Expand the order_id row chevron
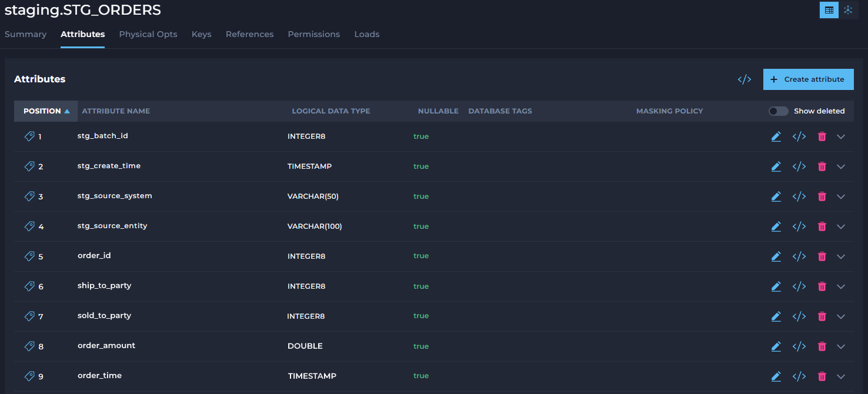The width and height of the screenshot is (868, 394). click(841, 256)
